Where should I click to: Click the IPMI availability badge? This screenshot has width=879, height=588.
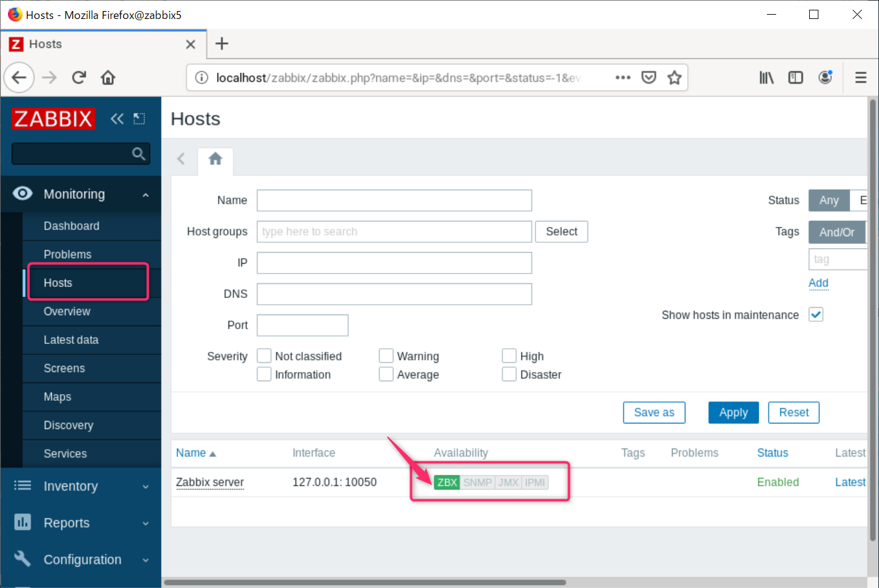coord(535,482)
